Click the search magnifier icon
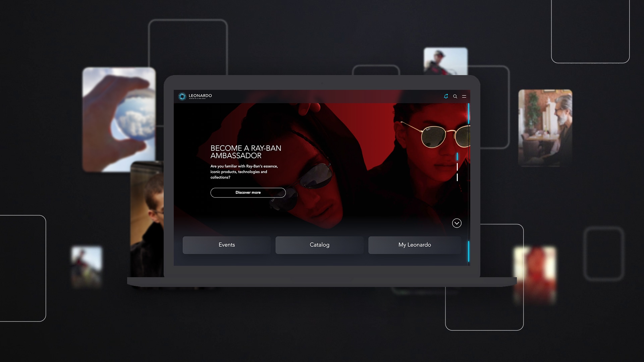This screenshot has height=362, width=644. [455, 97]
